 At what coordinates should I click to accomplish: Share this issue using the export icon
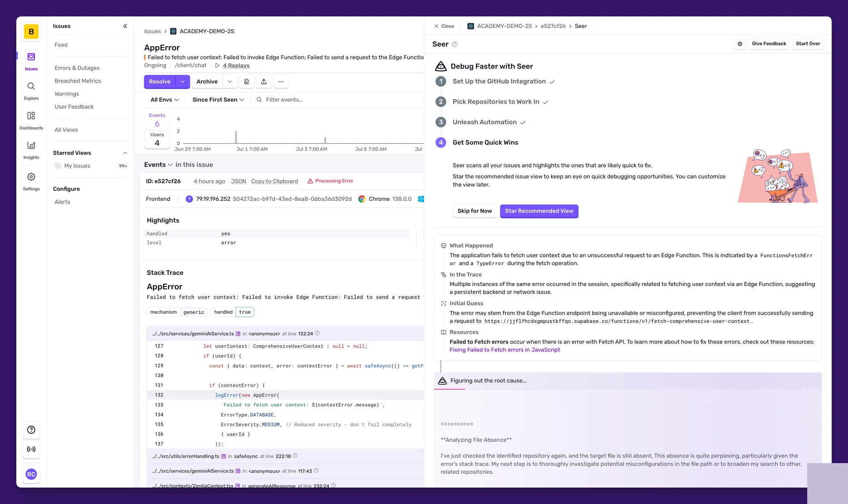(264, 82)
